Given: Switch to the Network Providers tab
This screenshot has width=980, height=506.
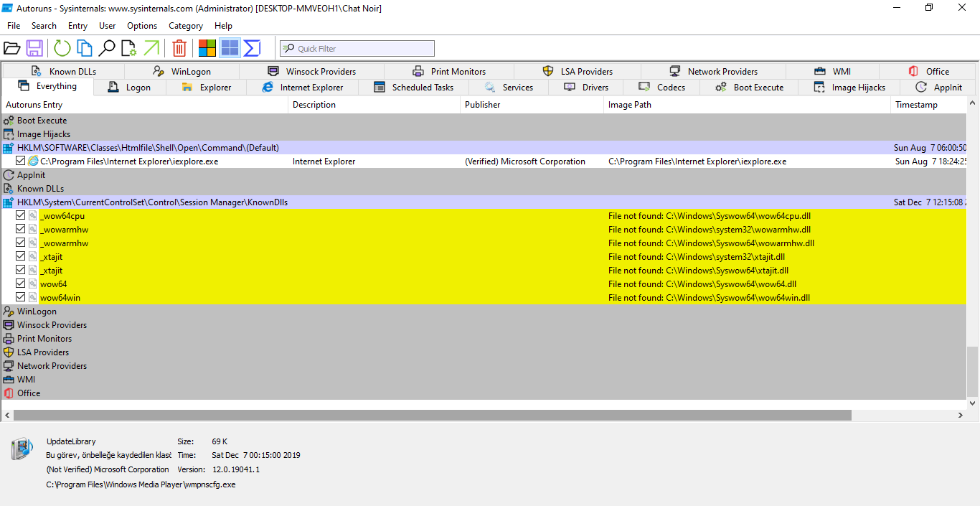Looking at the screenshot, I should (x=714, y=71).
